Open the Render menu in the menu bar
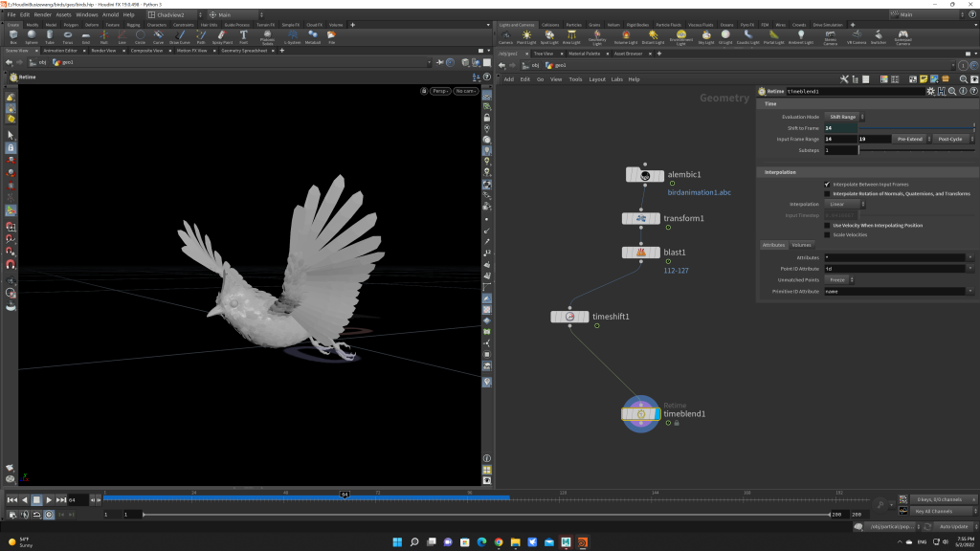The image size is (980, 551). [x=43, y=15]
